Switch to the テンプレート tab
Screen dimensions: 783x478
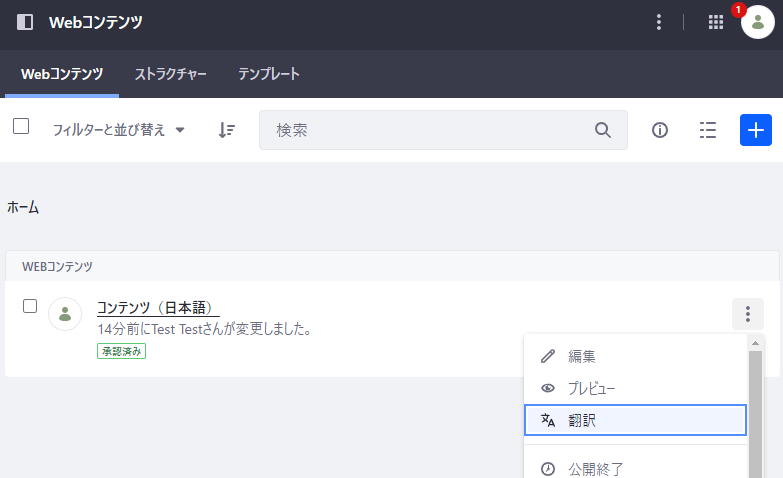269,74
